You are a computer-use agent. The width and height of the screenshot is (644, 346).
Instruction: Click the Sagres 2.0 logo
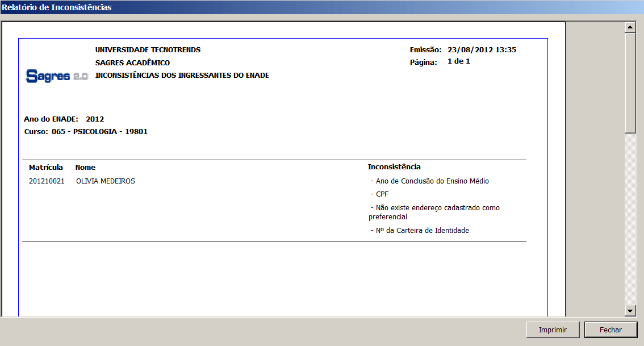pyautogui.click(x=57, y=76)
